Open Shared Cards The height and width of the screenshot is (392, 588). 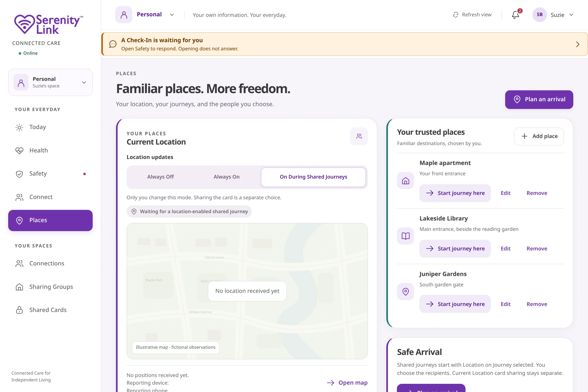coord(50,310)
